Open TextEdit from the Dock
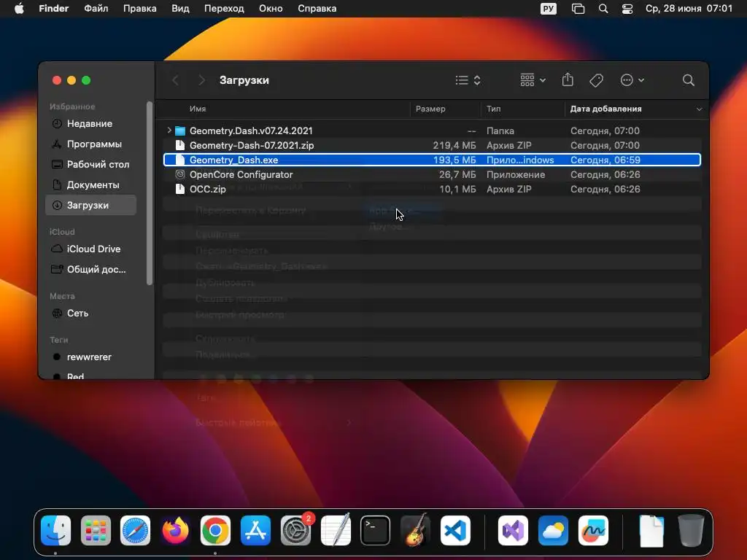747x560 pixels. coord(336,531)
